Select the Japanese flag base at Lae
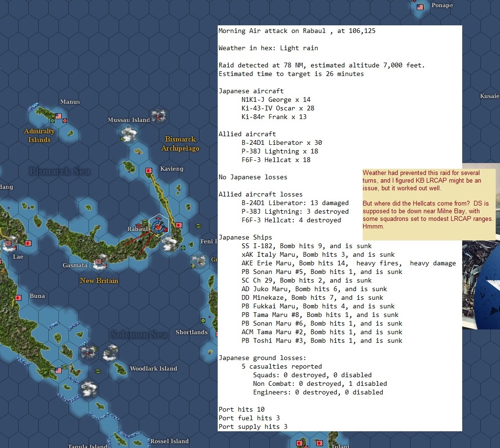The width and height of the screenshot is (500, 448). tap(28, 243)
